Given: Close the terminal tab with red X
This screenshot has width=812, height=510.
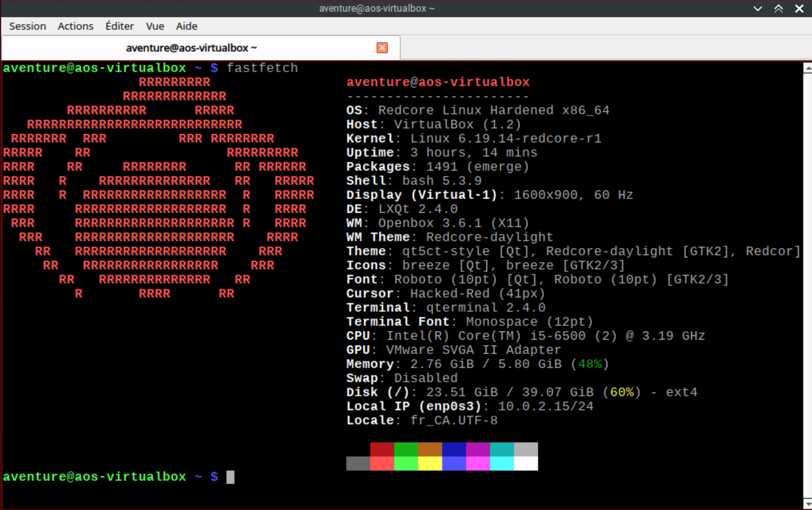Looking at the screenshot, I should [382, 48].
